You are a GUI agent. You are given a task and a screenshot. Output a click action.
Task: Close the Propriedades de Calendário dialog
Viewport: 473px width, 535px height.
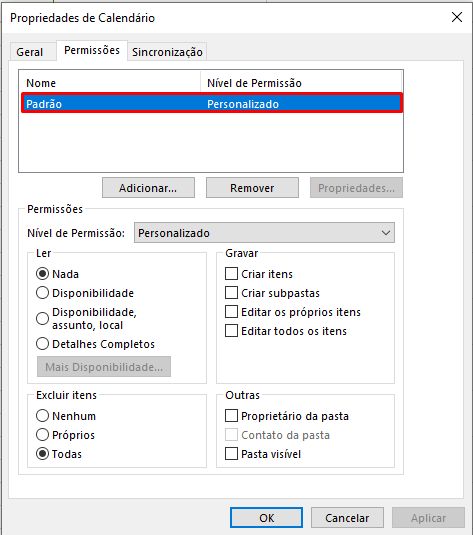click(x=457, y=17)
